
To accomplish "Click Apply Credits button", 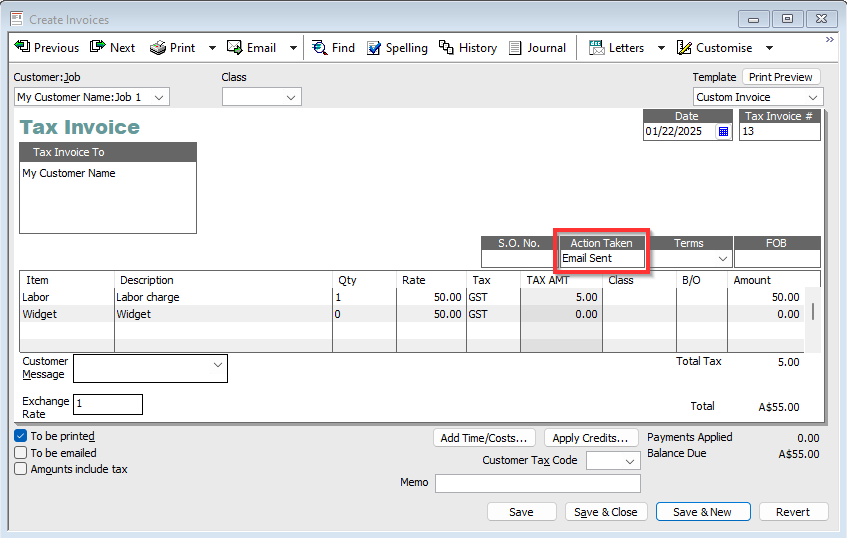I will [x=590, y=438].
